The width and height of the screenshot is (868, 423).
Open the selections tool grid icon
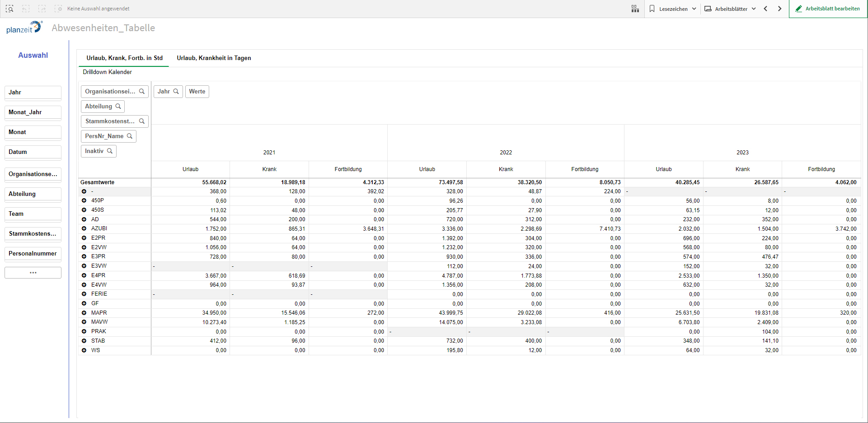coord(635,9)
